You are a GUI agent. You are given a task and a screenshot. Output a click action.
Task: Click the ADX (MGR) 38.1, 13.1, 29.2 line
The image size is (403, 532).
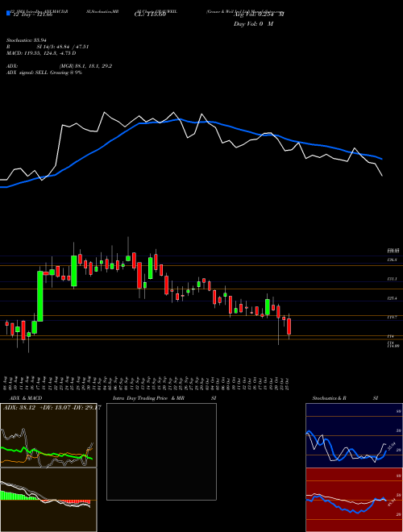(60, 66)
